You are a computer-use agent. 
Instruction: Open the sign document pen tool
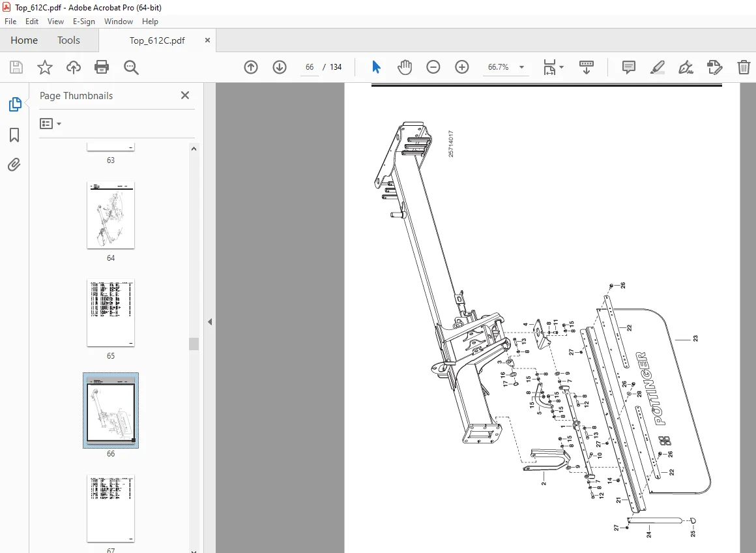click(686, 67)
